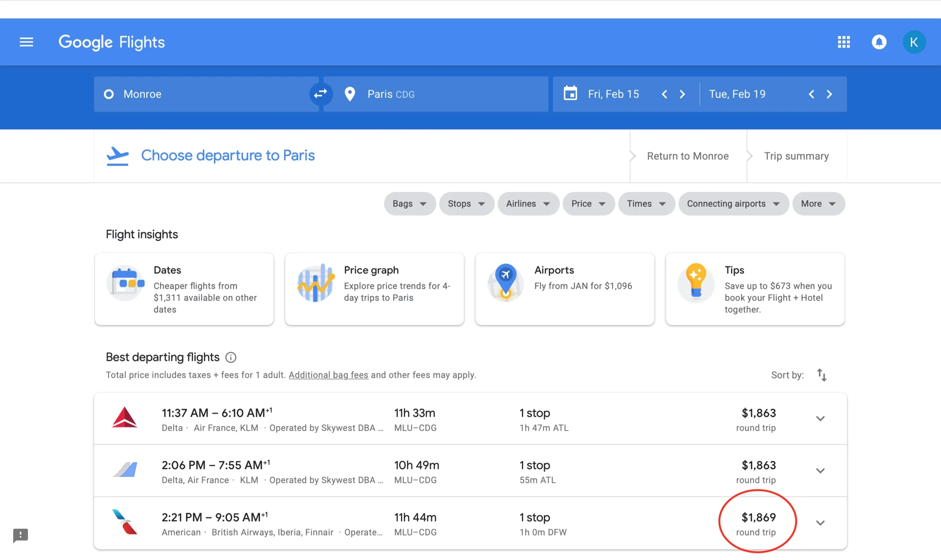Click the Sort by label

coord(787,375)
